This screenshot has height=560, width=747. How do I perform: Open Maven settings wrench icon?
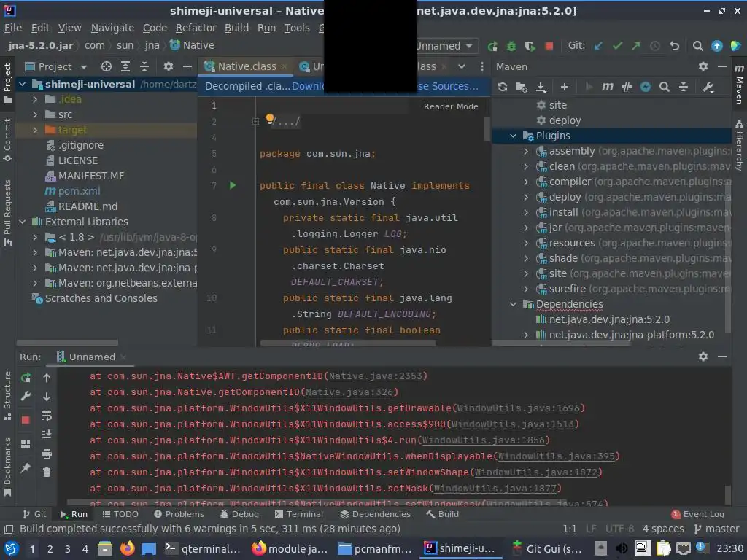708,87
